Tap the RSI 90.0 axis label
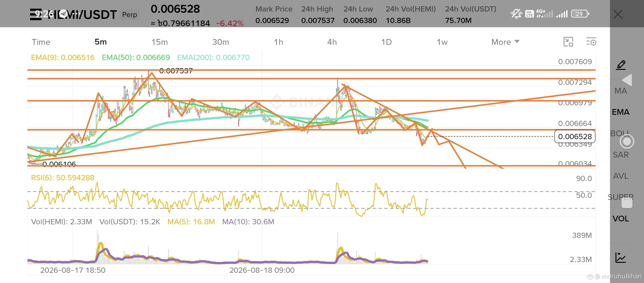Image resolution: width=644 pixels, height=283 pixels. 584,178
